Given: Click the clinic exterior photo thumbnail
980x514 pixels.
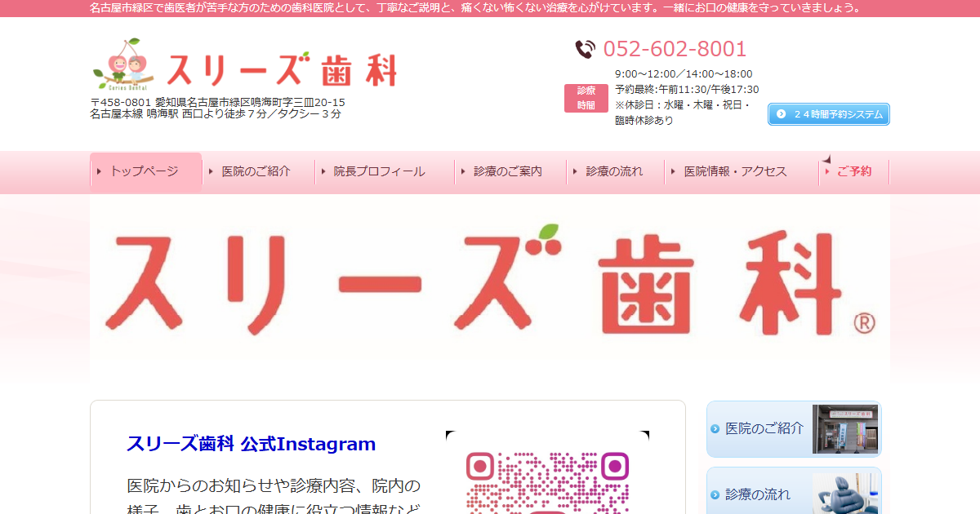Looking at the screenshot, I should [845, 429].
